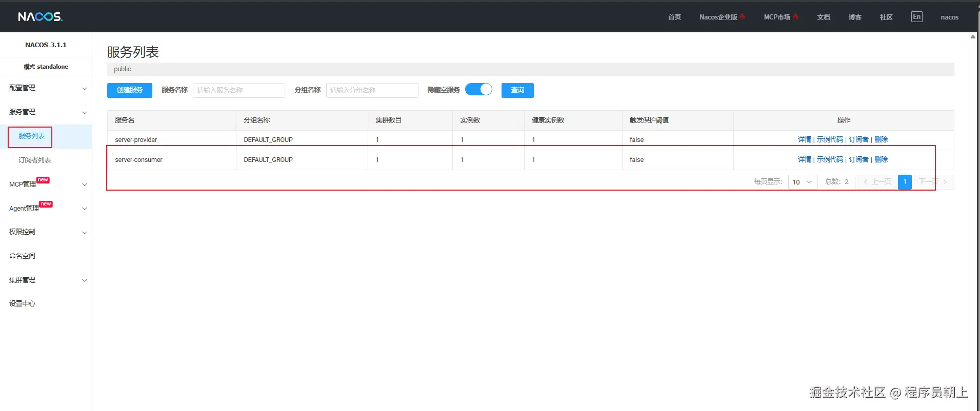Click false threshold value for server-consumer
The image size is (980, 411).
(636, 160)
